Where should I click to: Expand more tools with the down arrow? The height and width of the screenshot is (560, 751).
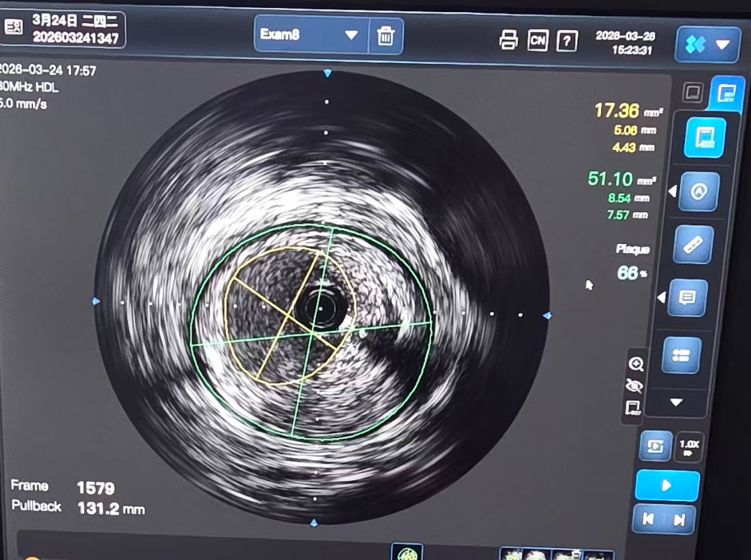pyautogui.click(x=677, y=402)
